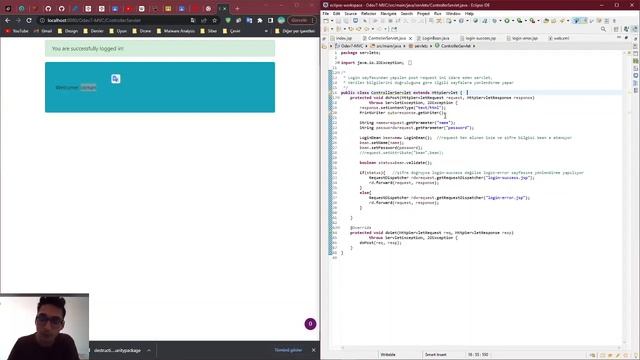Click the Eclipse Save toolbar icon

(338, 21)
